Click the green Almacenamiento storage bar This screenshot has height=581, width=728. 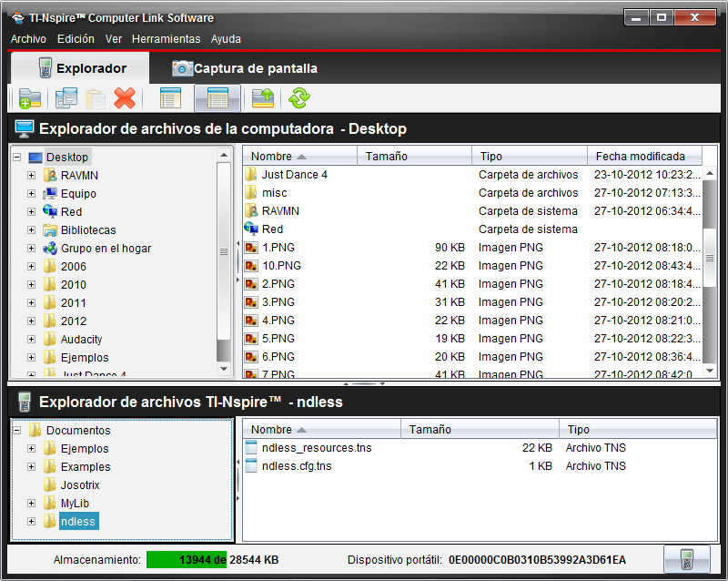pos(186,559)
